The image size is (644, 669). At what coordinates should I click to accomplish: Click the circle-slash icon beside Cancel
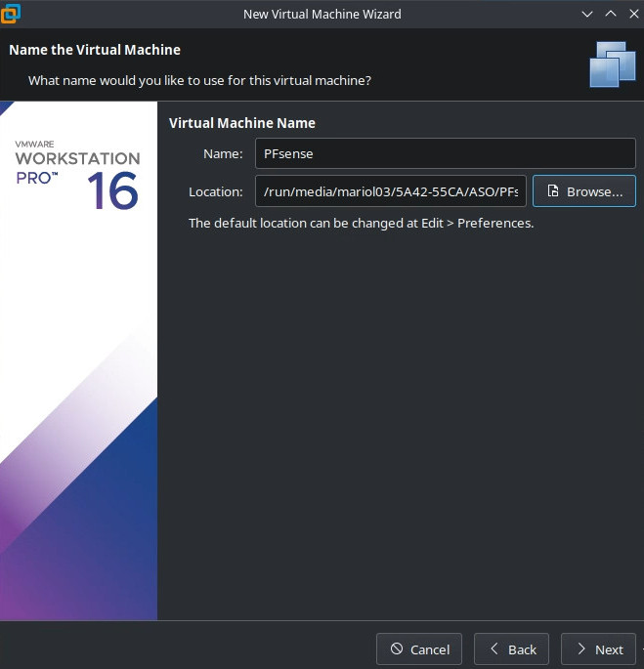pos(396,649)
